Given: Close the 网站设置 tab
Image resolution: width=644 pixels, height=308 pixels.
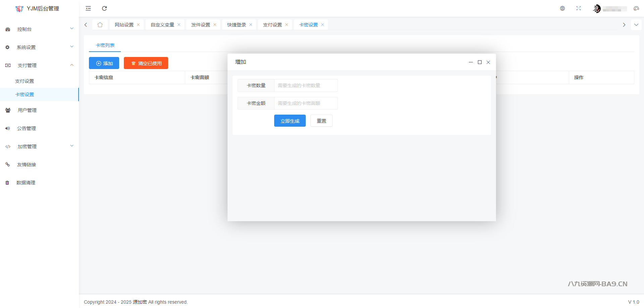Looking at the screenshot, I should (138, 25).
